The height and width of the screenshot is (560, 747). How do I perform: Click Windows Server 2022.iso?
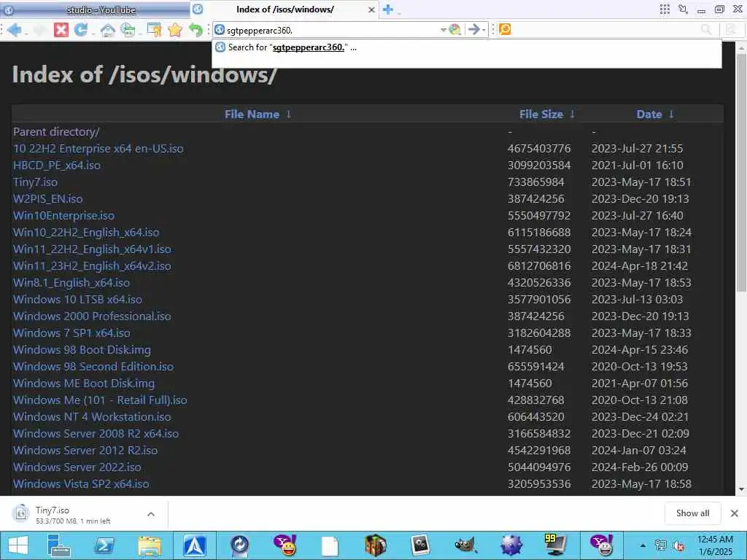[77, 467]
